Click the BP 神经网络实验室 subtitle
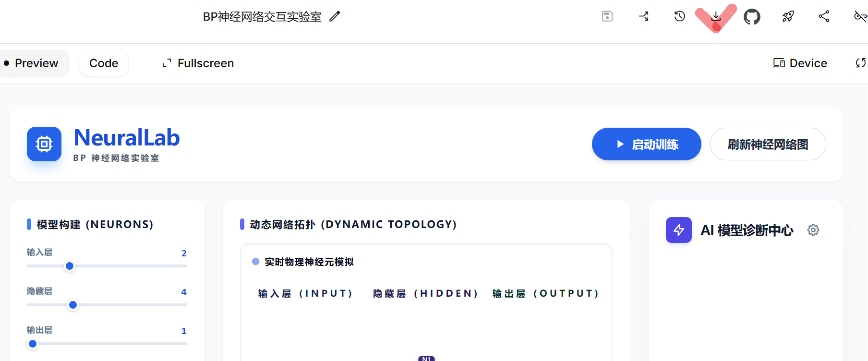Screen dimensions: 868x361 pos(116,158)
